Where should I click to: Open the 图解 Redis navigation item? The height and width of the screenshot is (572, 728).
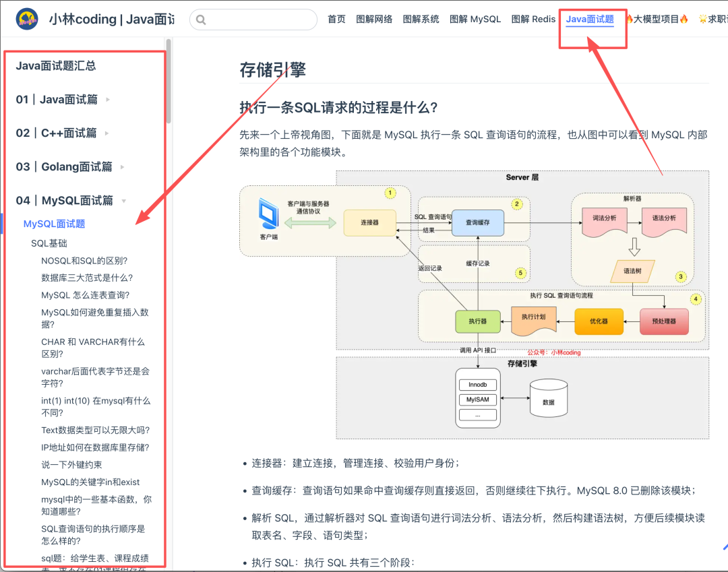[x=533, y=20]
